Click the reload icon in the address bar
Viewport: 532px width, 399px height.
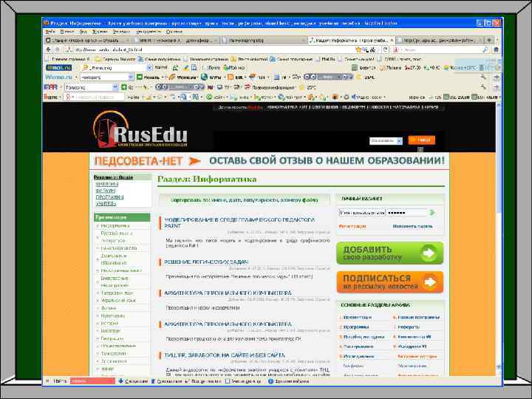(386, 50)
